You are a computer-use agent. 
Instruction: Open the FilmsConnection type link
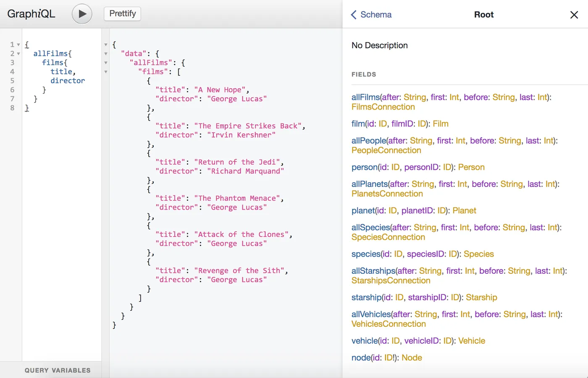coord(383,107)
